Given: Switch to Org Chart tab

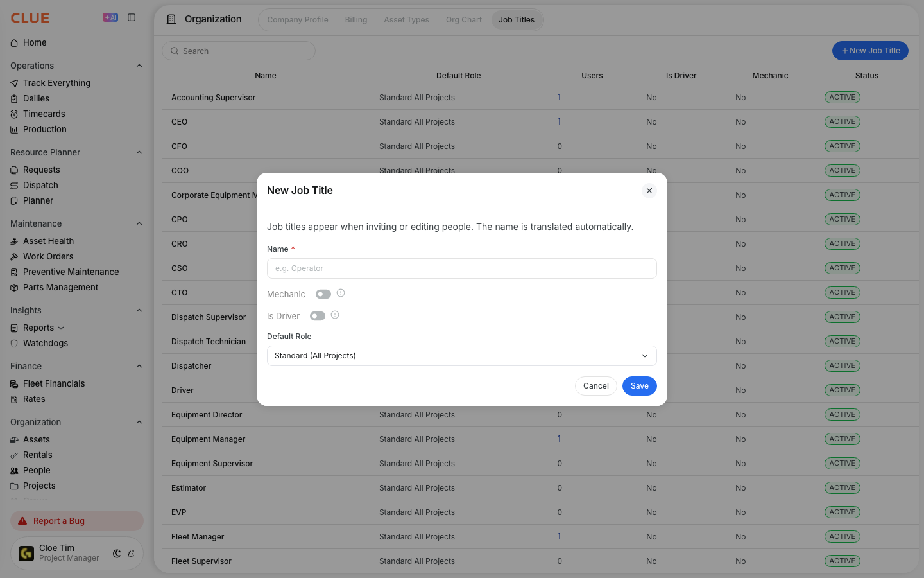Looking at the screenshot, I should coord(464,20).
